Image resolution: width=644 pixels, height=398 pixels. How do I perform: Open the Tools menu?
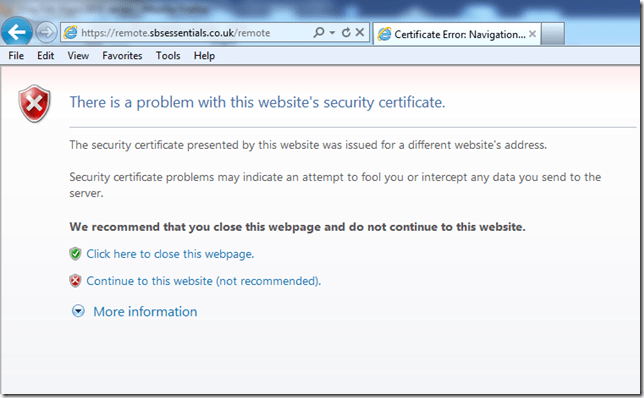pos(168,55)
